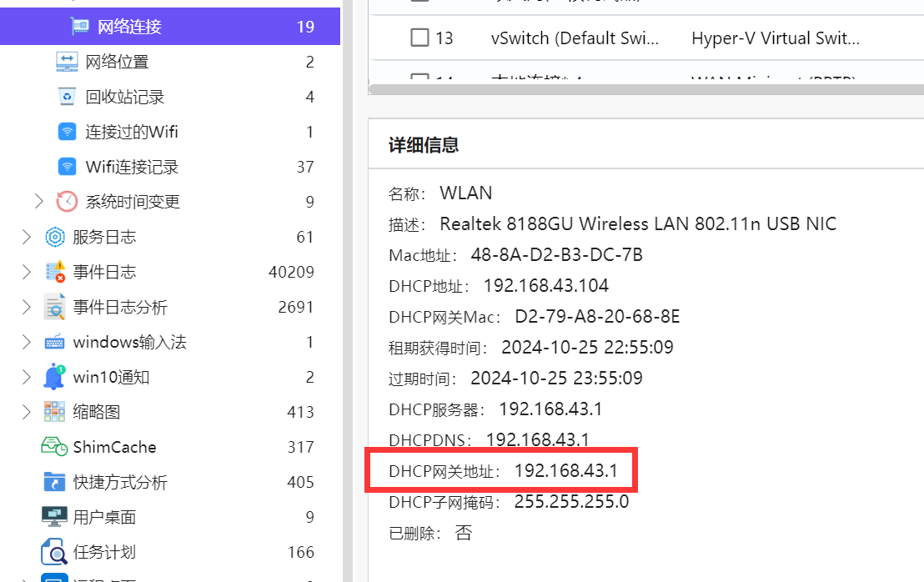
Task: Click the 用户桌面 monitor icon
Action: (x=54, y=517)
